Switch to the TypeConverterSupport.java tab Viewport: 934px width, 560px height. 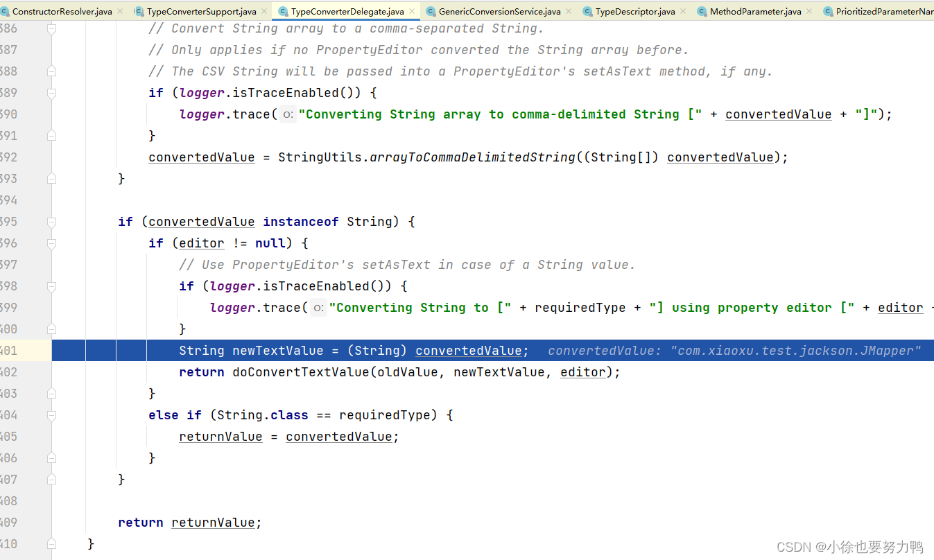201,12
